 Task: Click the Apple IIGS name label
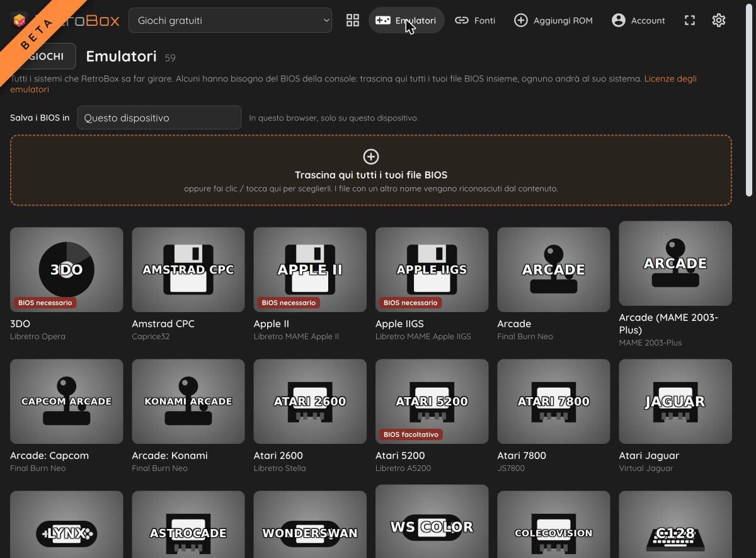tap(399, 323)
